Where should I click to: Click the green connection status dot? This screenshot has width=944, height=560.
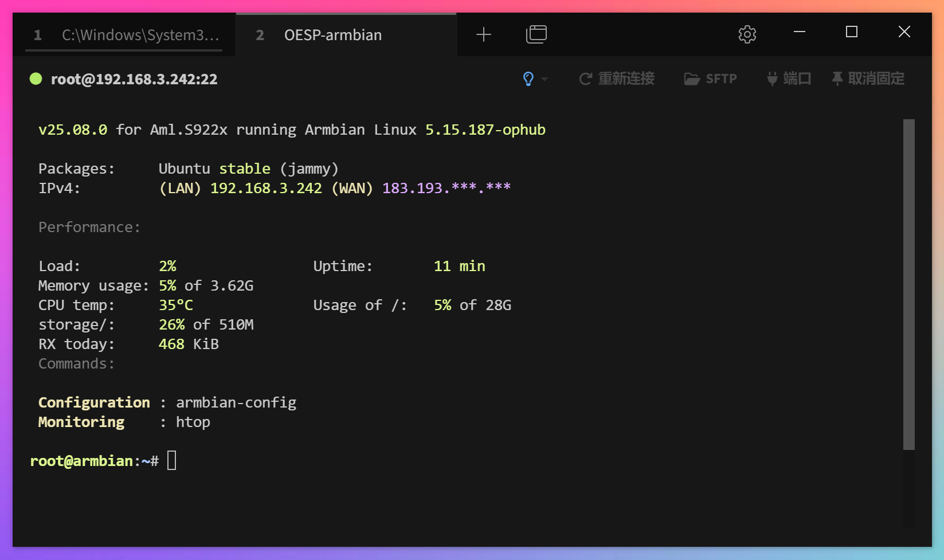pyautogui.click(x=36, y=79)
